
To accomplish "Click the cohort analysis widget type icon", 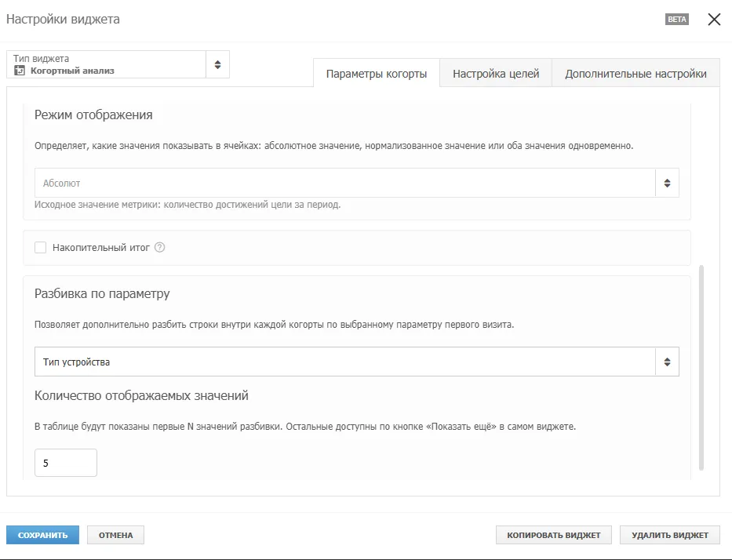I will (x=20, y=71).
